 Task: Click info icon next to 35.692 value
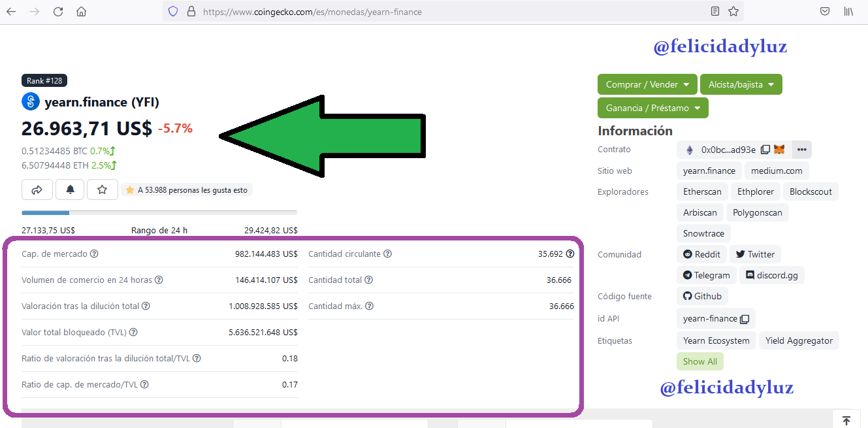tap(570, 254)
